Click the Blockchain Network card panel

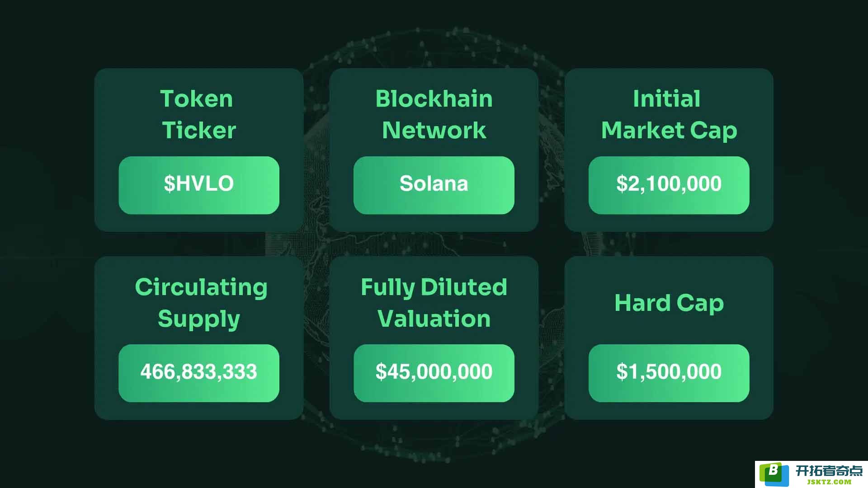(x=434, y=150)
